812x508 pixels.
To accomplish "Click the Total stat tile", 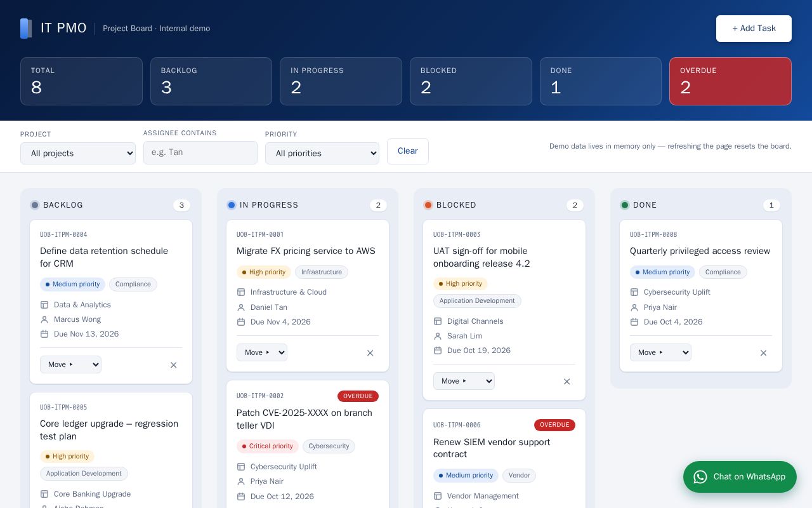I will coord(81,81).
